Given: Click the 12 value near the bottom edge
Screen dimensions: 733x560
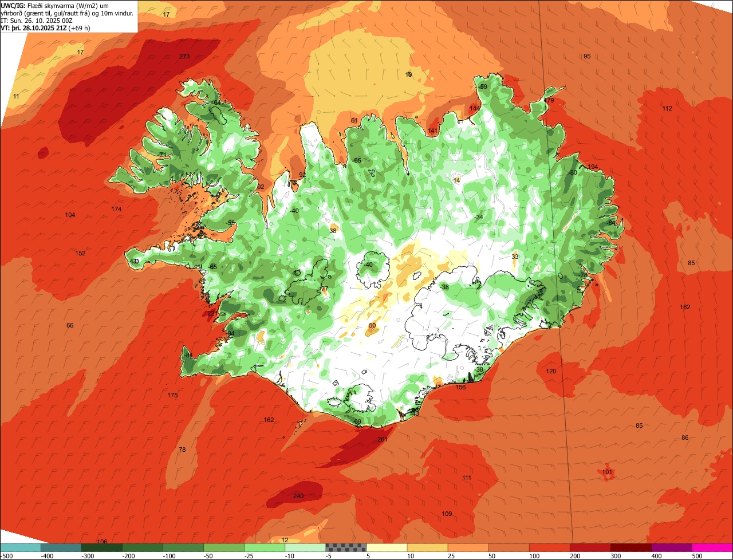Looking at the screenshot, I should click(285, 540).
